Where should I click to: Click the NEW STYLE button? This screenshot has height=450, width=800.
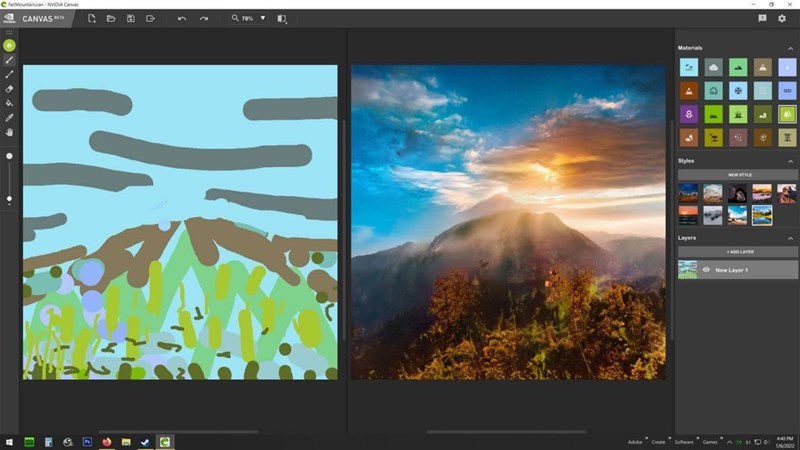point(738,175)
